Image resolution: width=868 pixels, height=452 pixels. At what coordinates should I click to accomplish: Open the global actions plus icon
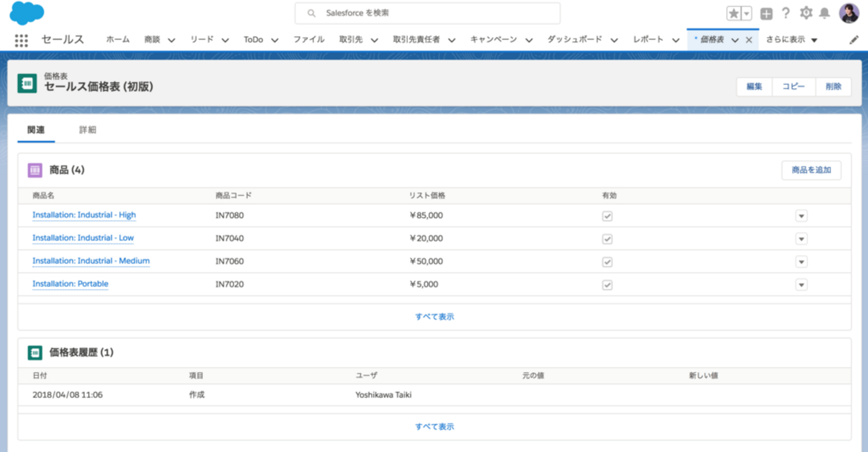coord(767,13)
